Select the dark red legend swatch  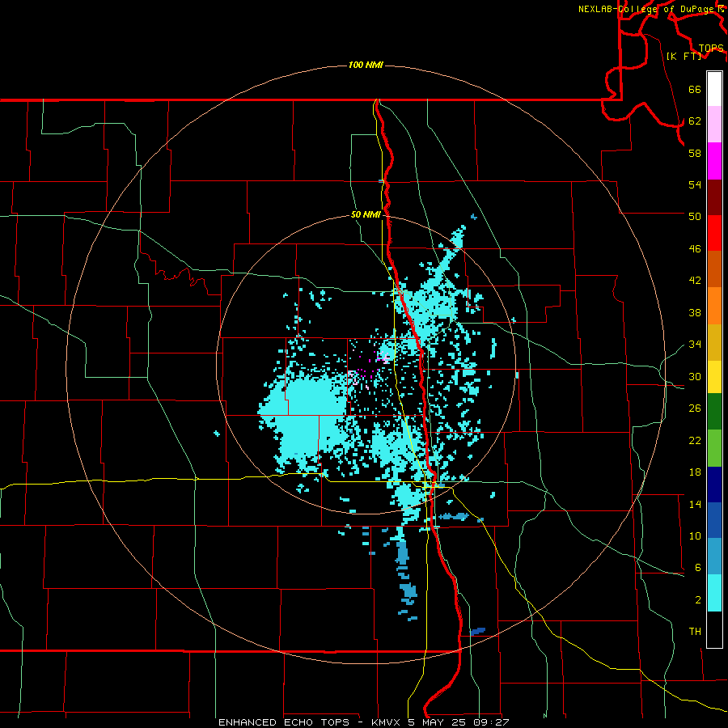(x=714, y=197)
